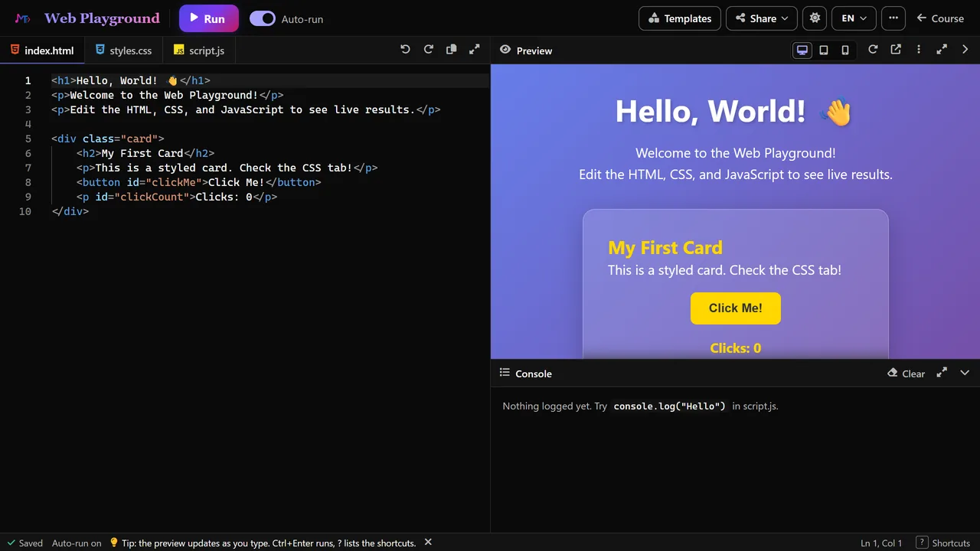Open the preview in a new window
The width and height of the screenshot is (980, 551).
[x=896, y=50]
